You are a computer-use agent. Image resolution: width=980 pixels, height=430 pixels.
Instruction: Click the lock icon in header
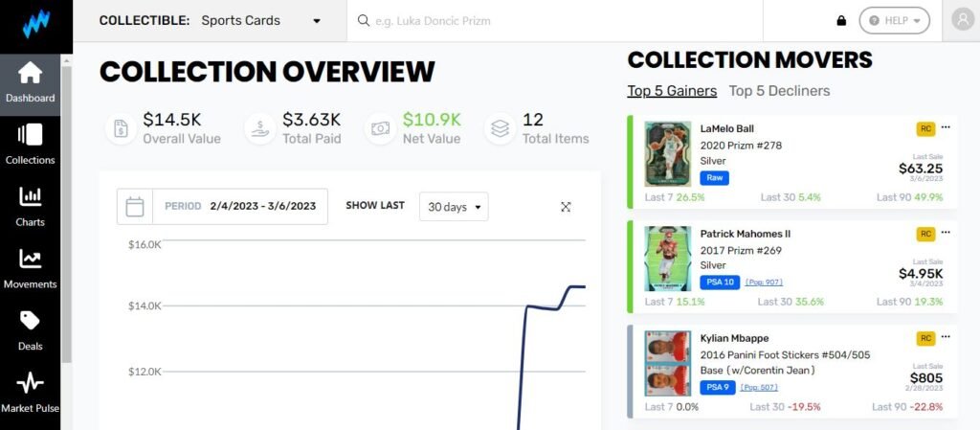point(841,21)
